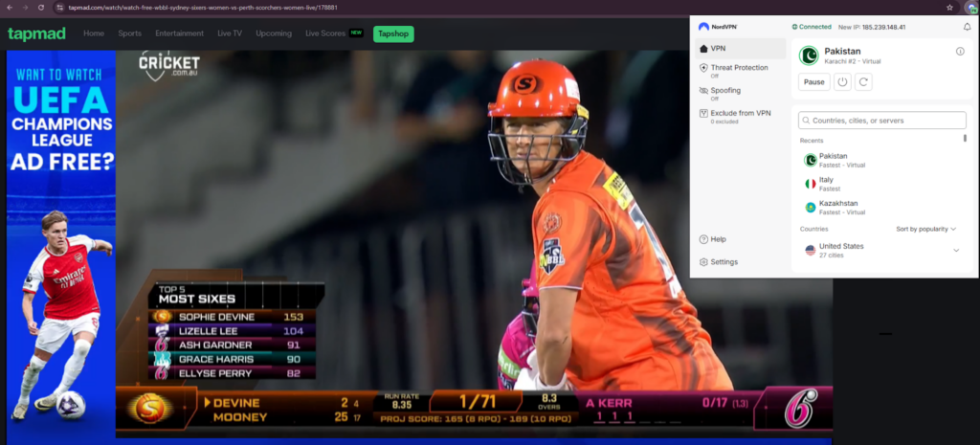Reload the tapmad page
980x445 pixels.
pyautogui.click(x=40, y=8)
